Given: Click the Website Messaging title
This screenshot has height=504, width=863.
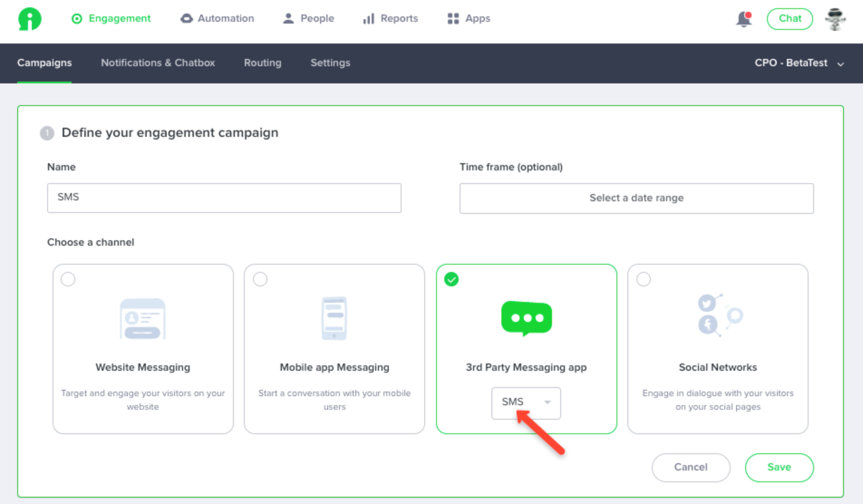Looking at the screenshot, I should click(x=143, y=367).
